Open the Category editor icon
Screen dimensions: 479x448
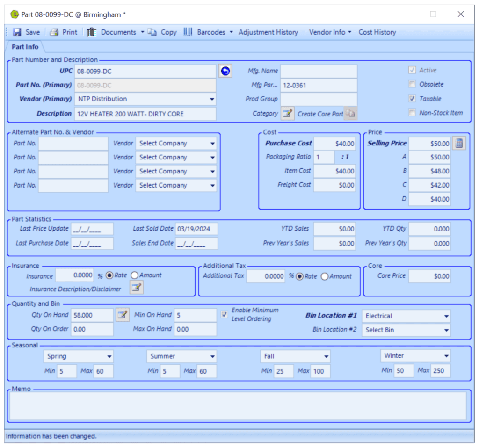point(287,113)
